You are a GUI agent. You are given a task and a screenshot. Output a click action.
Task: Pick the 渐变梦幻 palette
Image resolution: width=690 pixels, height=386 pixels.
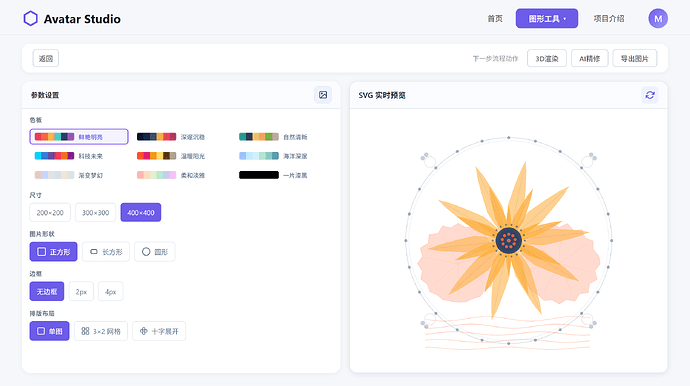tap(79, 175)
